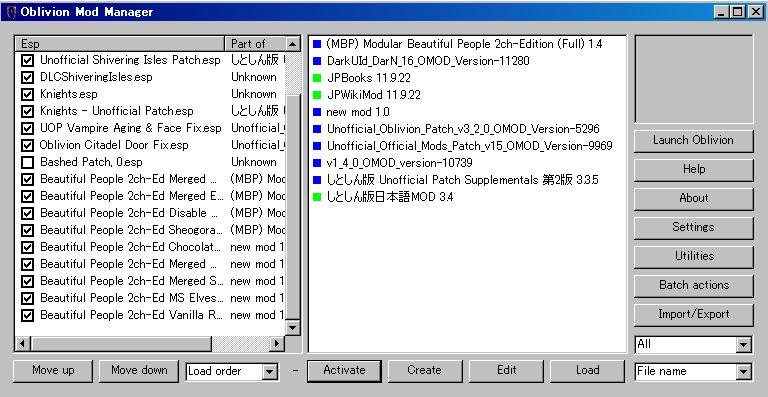Click the esp list scroll-up arrow
This screenshot has height=397, width=768.
292,44
